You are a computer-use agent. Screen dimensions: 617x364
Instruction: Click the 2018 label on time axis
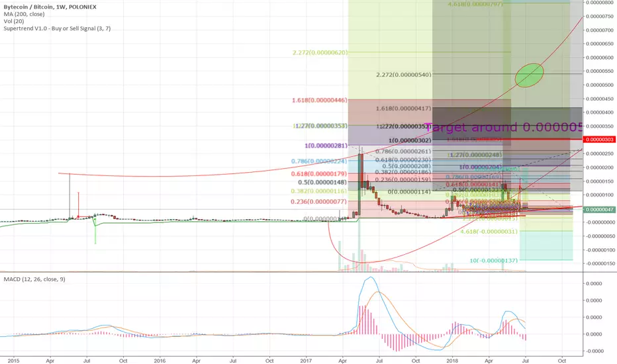pos(453,361)
